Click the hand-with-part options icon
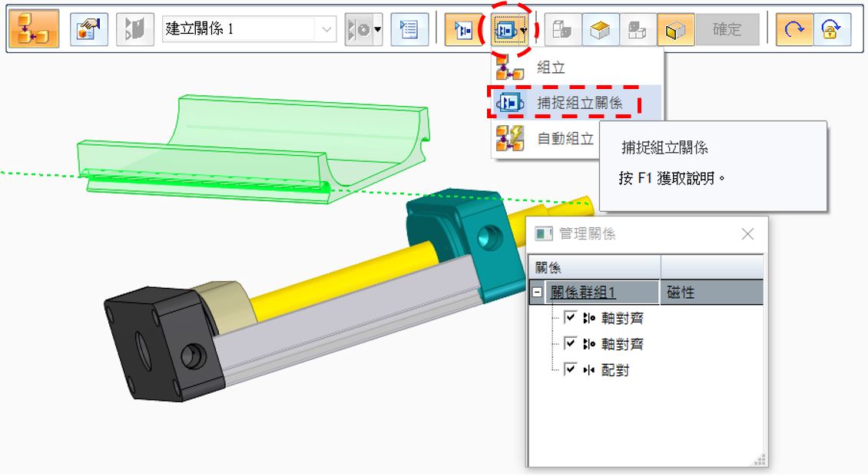 88,28
